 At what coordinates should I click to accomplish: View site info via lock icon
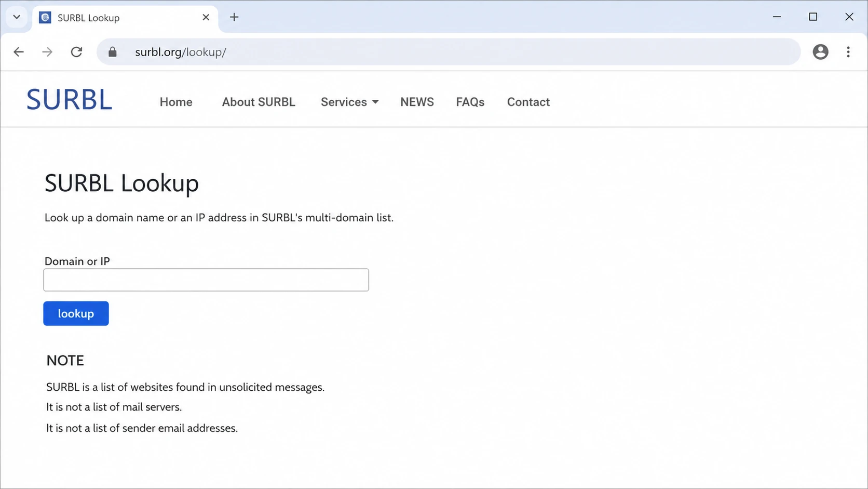[x=113, y=52]
